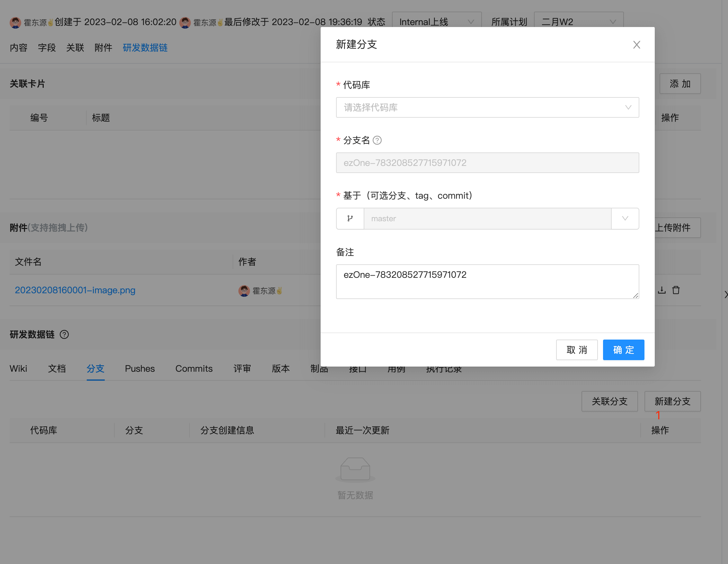The image size is (728, 564).
Task: Switch to the Commits tab
Action: 194,368
